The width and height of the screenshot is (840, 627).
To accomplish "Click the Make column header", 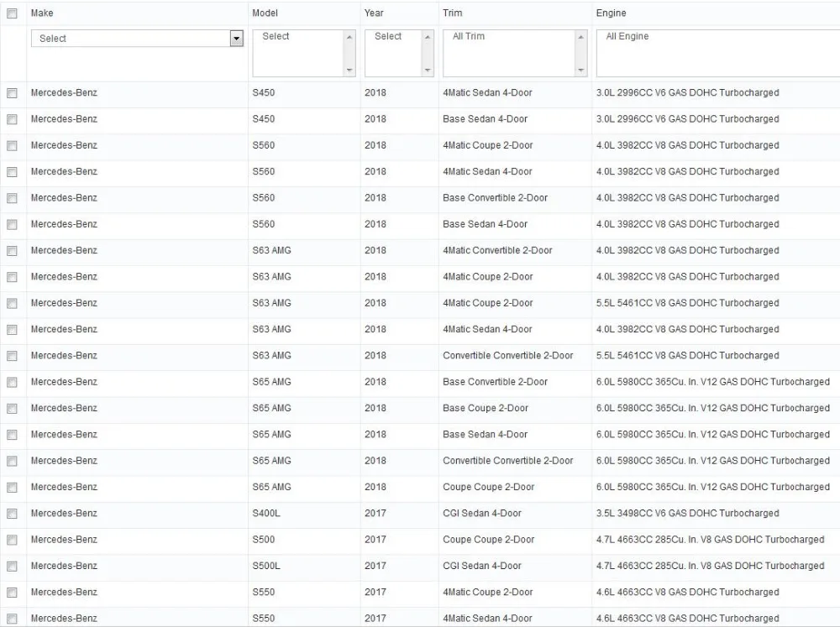I will [42, 13].
